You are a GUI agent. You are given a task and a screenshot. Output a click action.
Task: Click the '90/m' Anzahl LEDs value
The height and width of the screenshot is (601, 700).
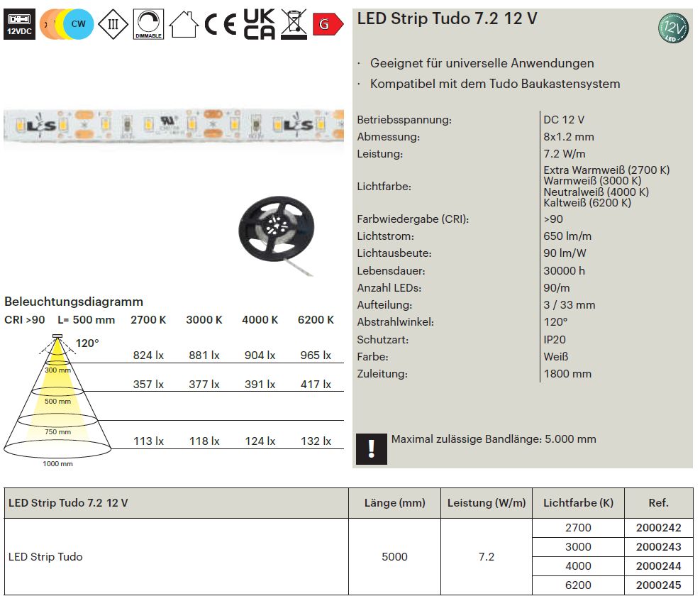point(556,288)
